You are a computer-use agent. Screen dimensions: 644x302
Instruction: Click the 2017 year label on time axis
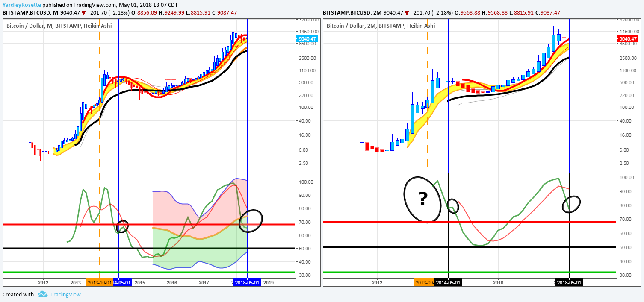coord(204,282)
